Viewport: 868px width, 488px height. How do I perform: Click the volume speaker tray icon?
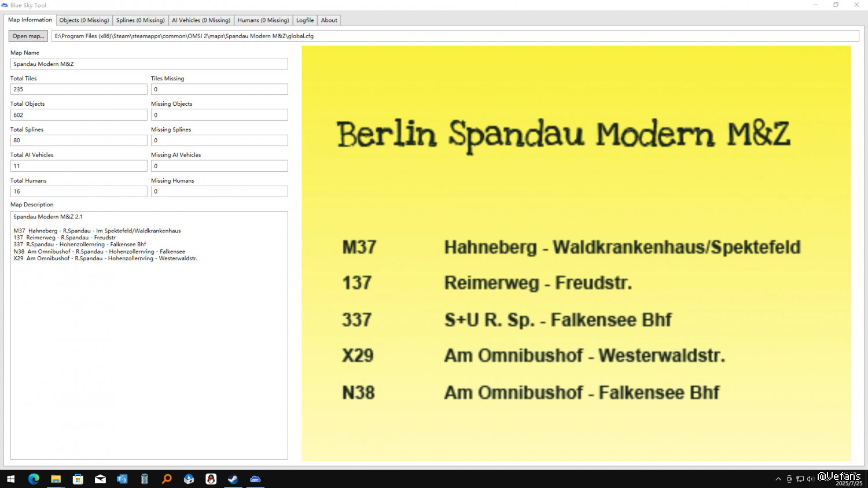810,479
